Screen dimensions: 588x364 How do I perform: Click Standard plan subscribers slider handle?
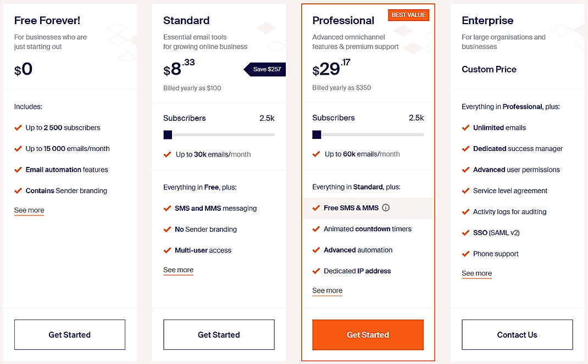click(x=168, y=135)
